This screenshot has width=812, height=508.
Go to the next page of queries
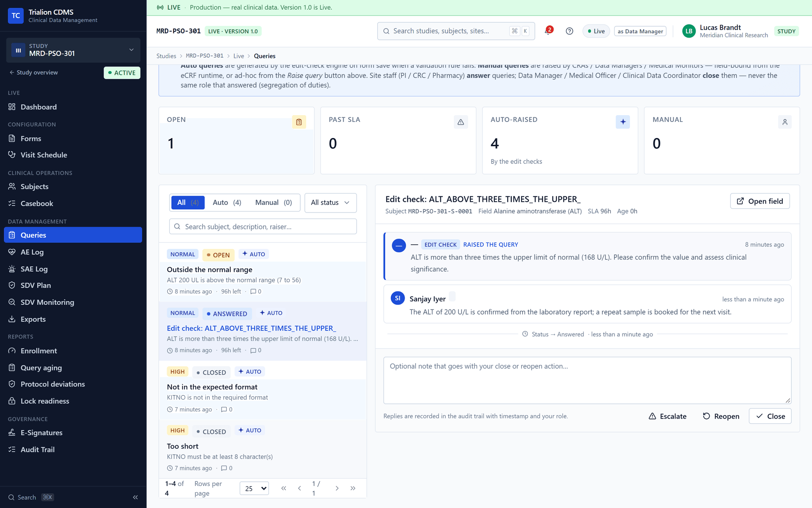(x=337, y=488)
